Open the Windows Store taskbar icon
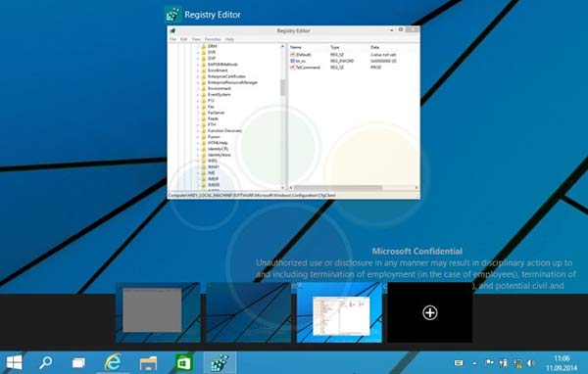This screenshot has width=588, height=374. (184, 363)
